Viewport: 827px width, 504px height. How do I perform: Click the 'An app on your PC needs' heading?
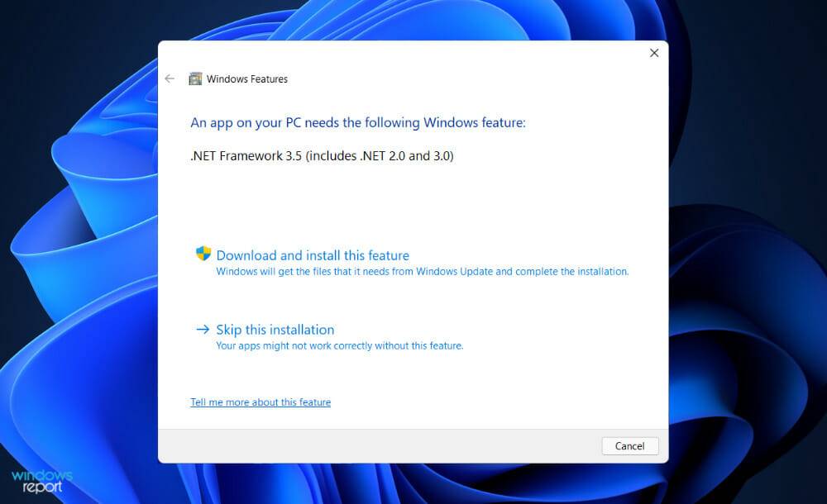pos(358,123)
